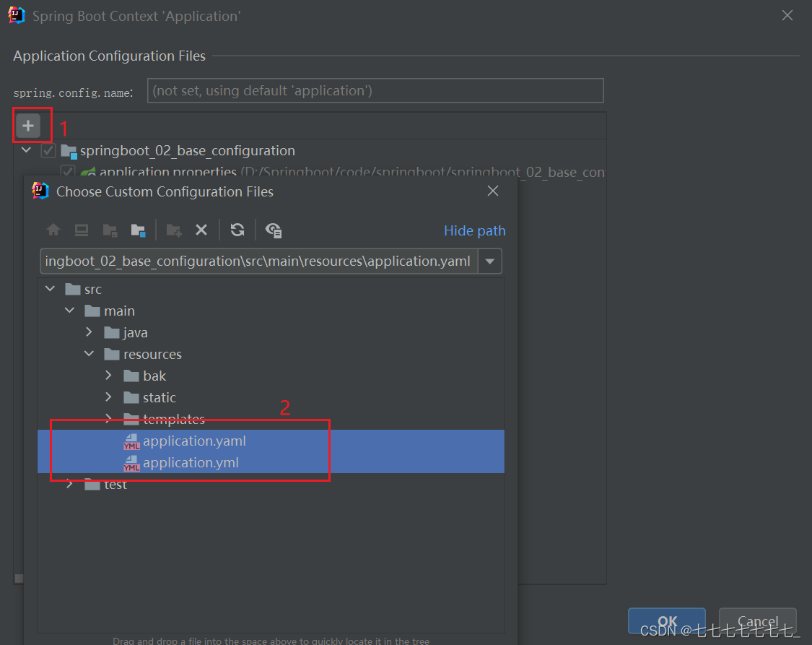This screenshot has height=645, width=812.
Task: Click the java folder icon
Action: (112, 332)
